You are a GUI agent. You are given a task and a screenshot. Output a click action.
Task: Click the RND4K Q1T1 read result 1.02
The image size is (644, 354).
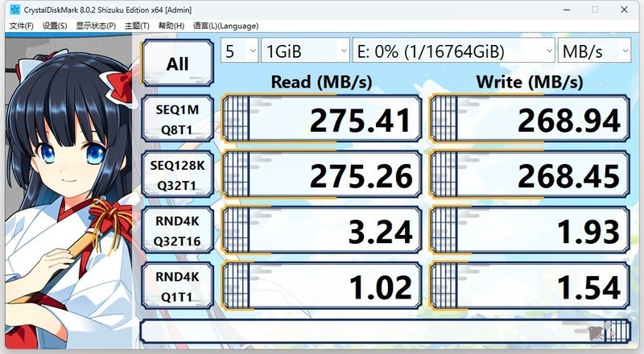pos(321,286)
